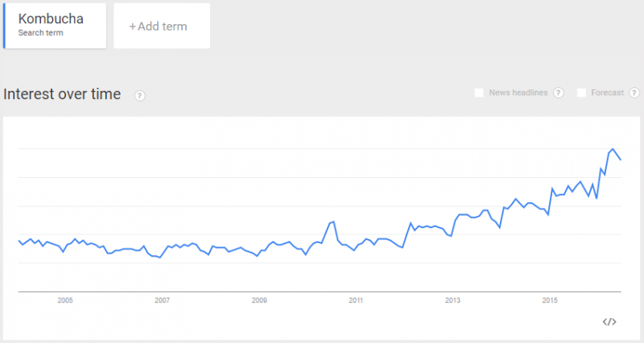Click help icon next to Forecast
644x343 pixels.
(635, 93)
